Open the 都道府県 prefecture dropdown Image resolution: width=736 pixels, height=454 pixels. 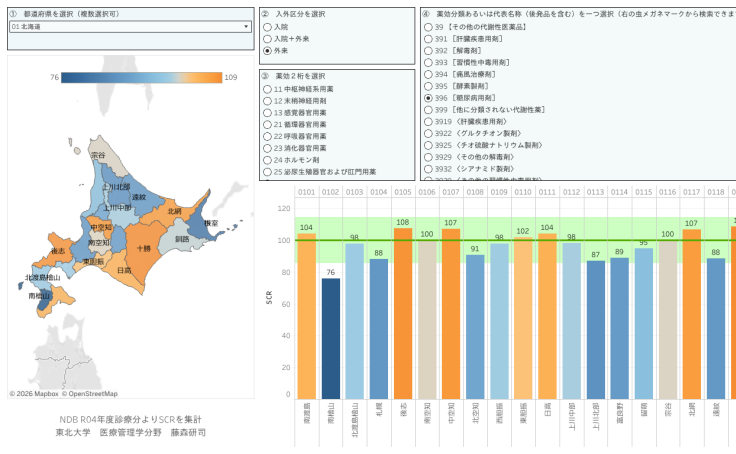(x=129, y=27)
